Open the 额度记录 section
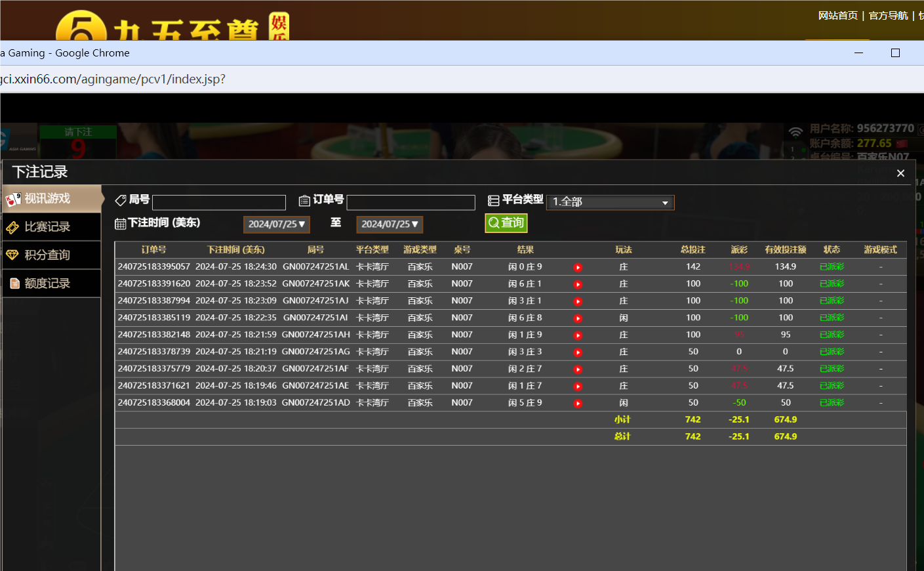 (46, 283)
